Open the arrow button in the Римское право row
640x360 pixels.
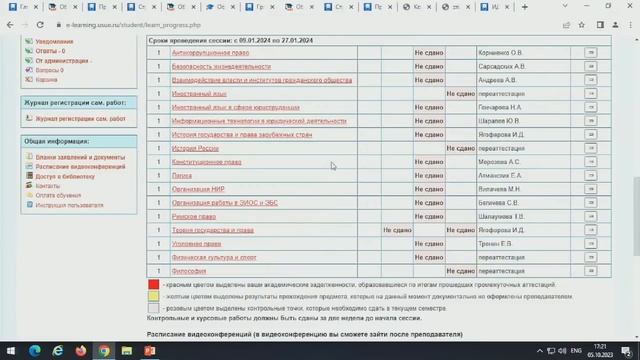coord(591,216)
